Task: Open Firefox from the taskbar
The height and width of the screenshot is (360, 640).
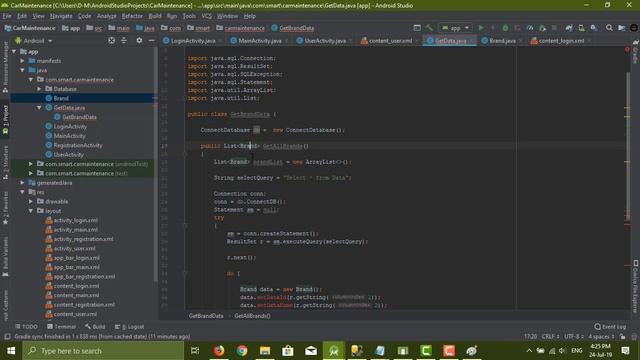Action: click(x=219, y=351)
